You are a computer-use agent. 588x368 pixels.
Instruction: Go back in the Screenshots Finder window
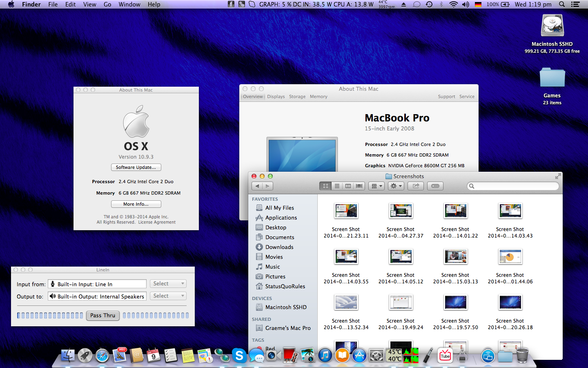point(257,186)
